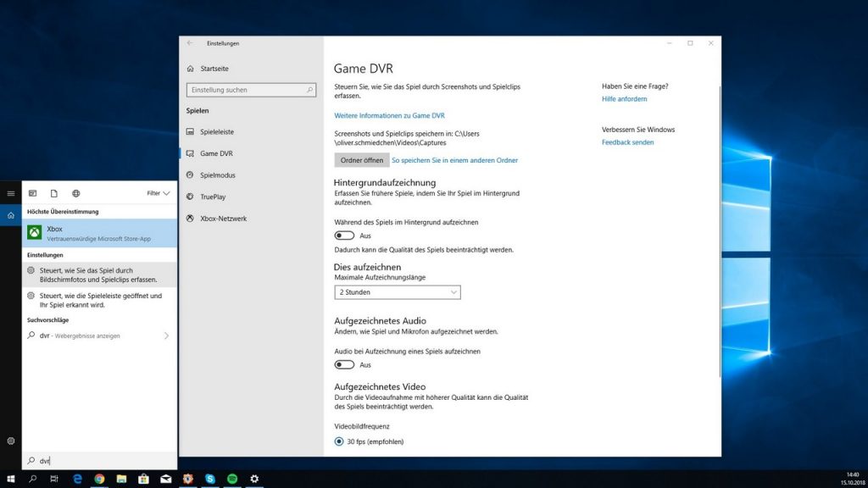868x488 pixels.
Task: Open the Filter dropdown in search panel
Action: [158, 193]
